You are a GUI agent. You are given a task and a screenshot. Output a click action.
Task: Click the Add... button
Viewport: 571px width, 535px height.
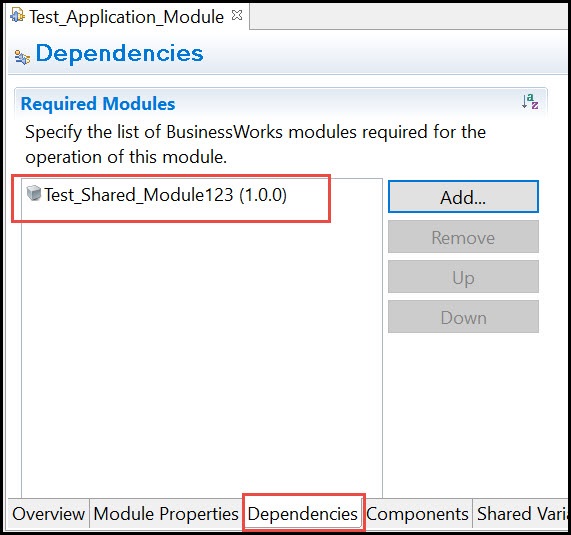[463, 197]
